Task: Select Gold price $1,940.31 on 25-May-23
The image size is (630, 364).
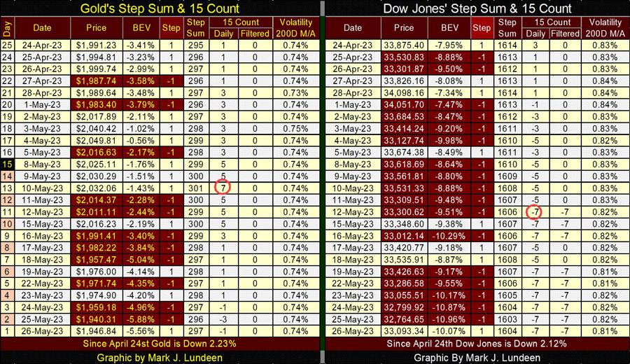Action: click(x=97, y=319)
